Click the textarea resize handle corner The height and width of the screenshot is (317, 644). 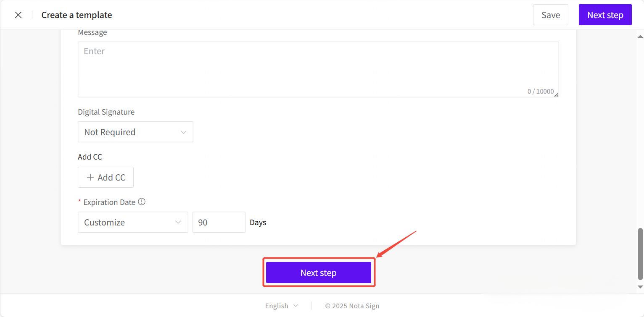(556, 95)
